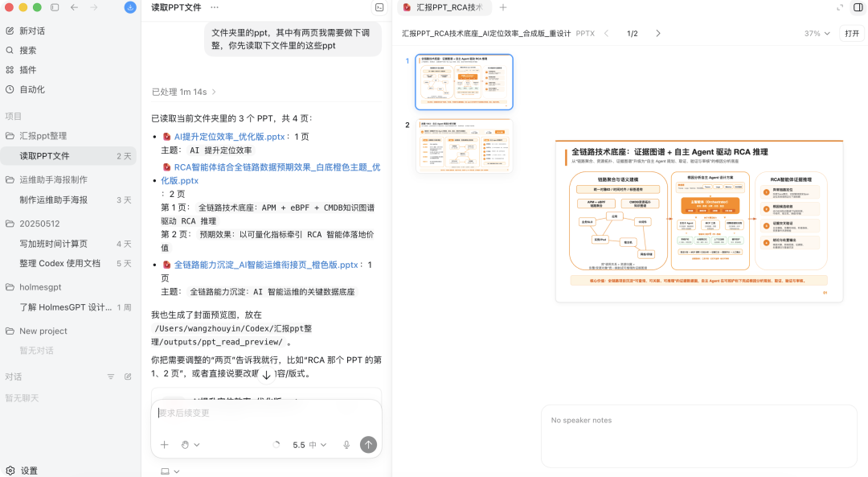Jump to latest message with down arrow
The width and height of the screenshot is (868, 477).
click(x=266, y=375)
